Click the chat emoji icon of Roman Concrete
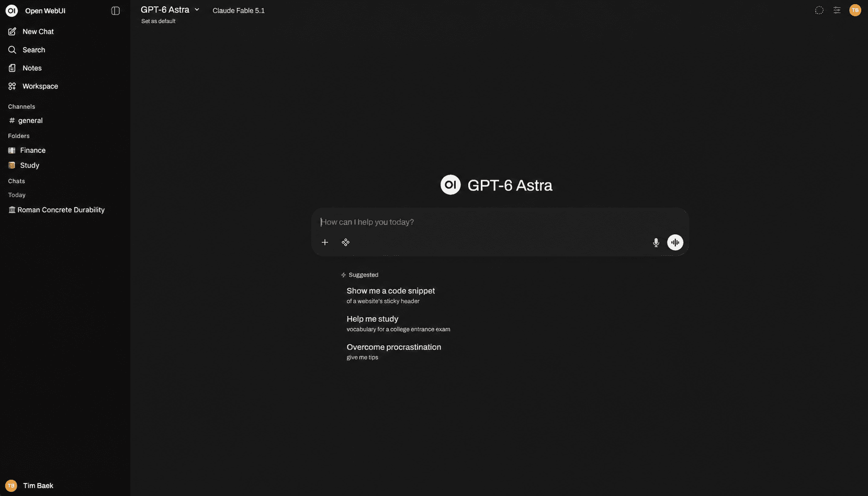This screenshot has width=868, height=496. (12, 210)
